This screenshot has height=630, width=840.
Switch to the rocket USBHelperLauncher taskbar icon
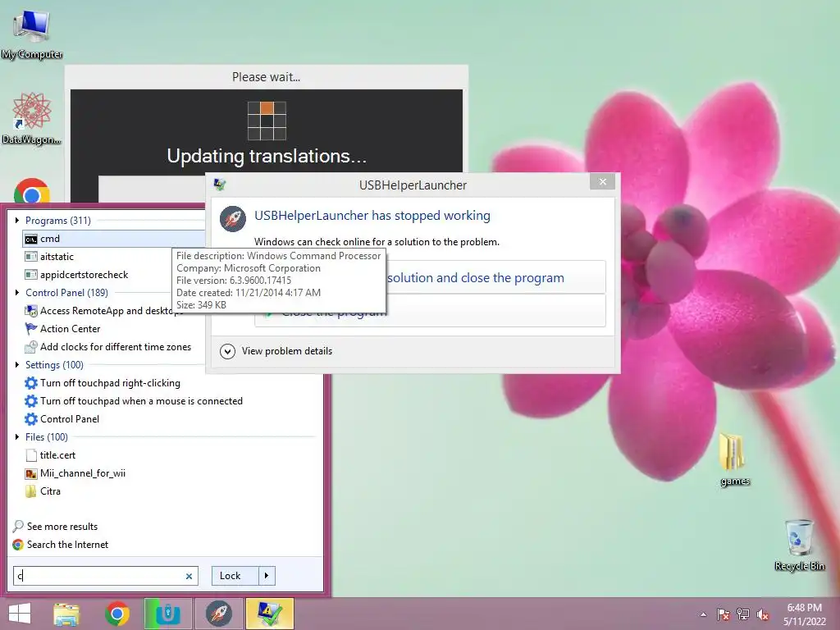[x=218, y=614]
